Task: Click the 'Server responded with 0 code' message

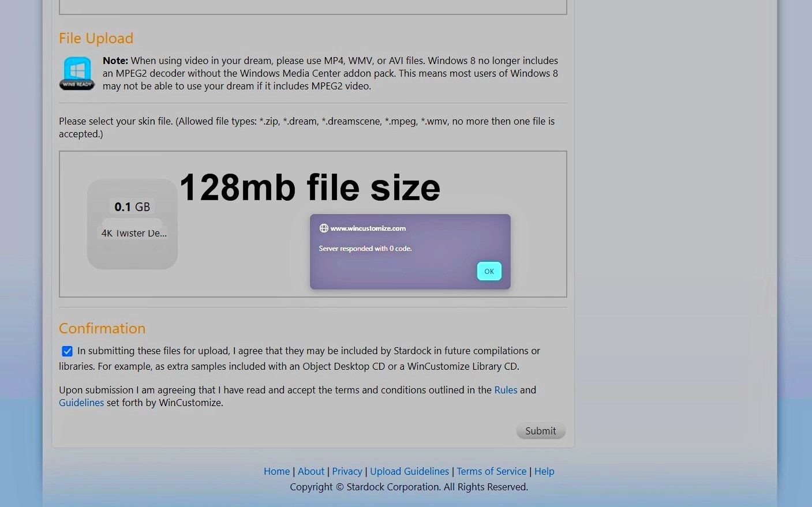Action: pyautogui.click(x=365, y=249)
